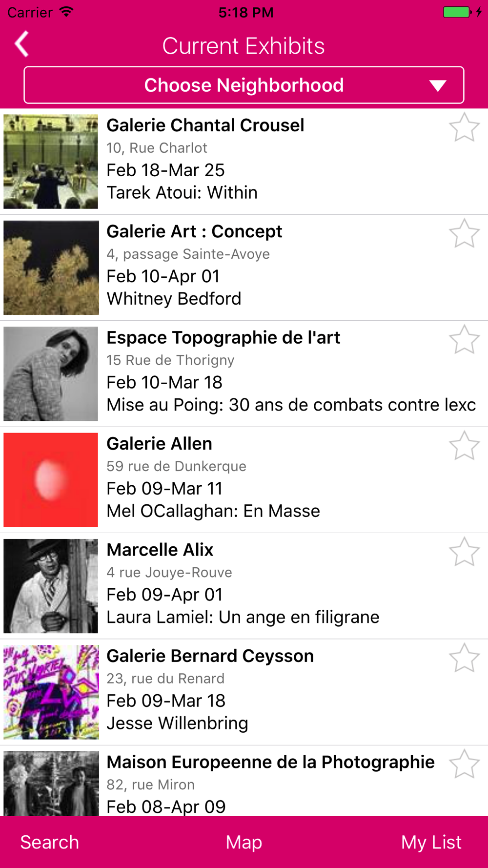Open Jesse Willenbring colorful poster thumbnail
Screen dimensions: 488x868
click(x=51, y=692)
